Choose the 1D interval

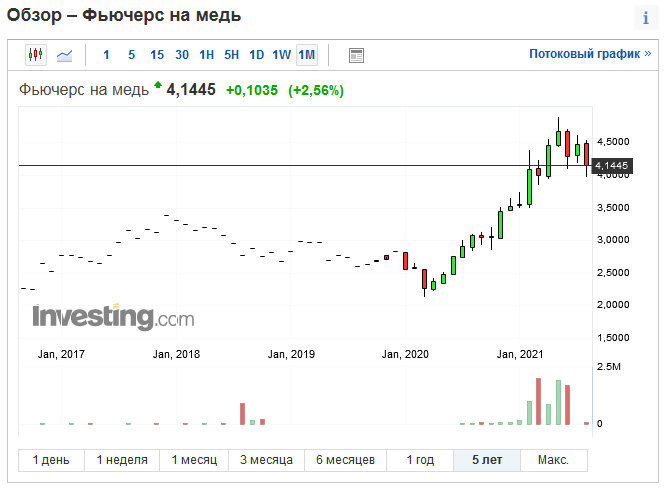[256, 55]
